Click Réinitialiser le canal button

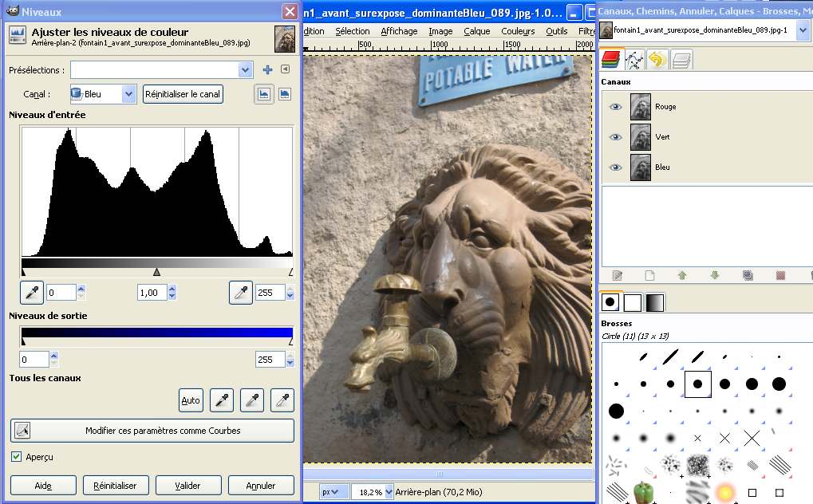(x=183, y=94)
